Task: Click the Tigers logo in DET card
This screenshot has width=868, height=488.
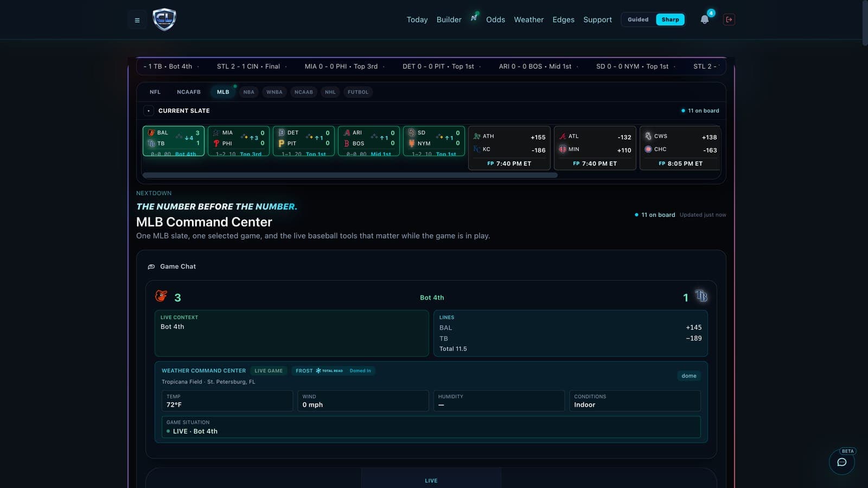Action: point(282,133)
